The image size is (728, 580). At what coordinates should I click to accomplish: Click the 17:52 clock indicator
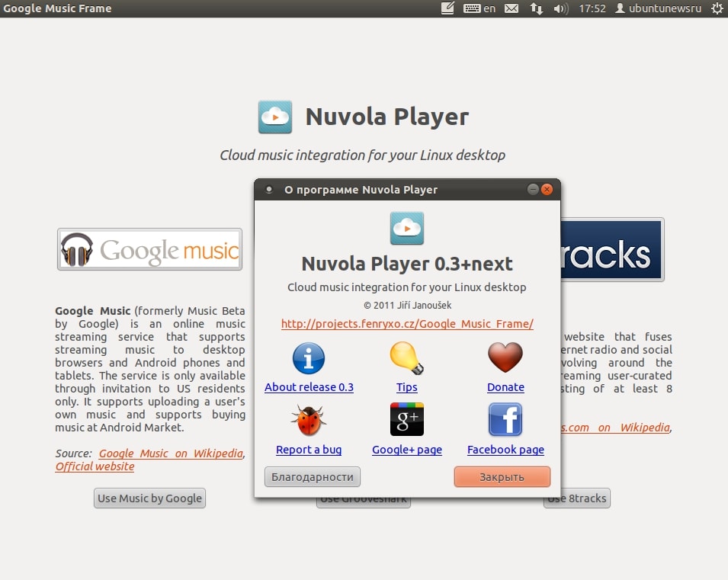pyautogui.click(x=592, y=8)
